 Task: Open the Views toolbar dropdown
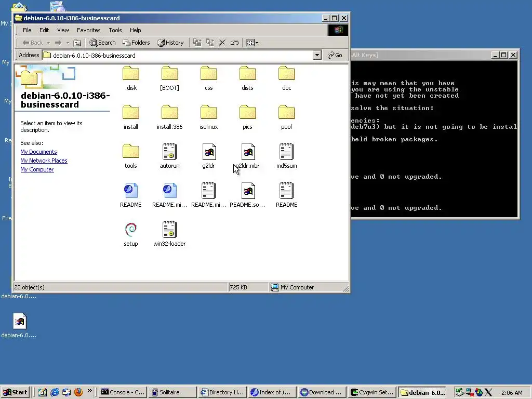pos(252,43)
